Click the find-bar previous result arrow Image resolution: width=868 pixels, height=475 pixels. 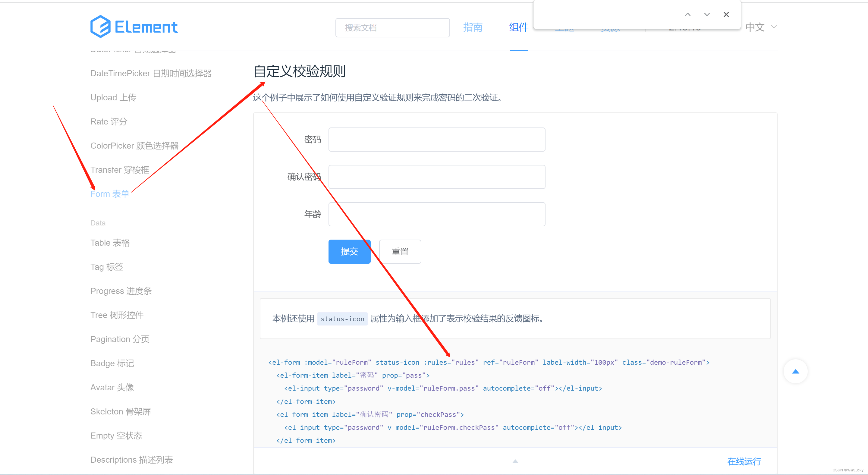tap(687, 14)
